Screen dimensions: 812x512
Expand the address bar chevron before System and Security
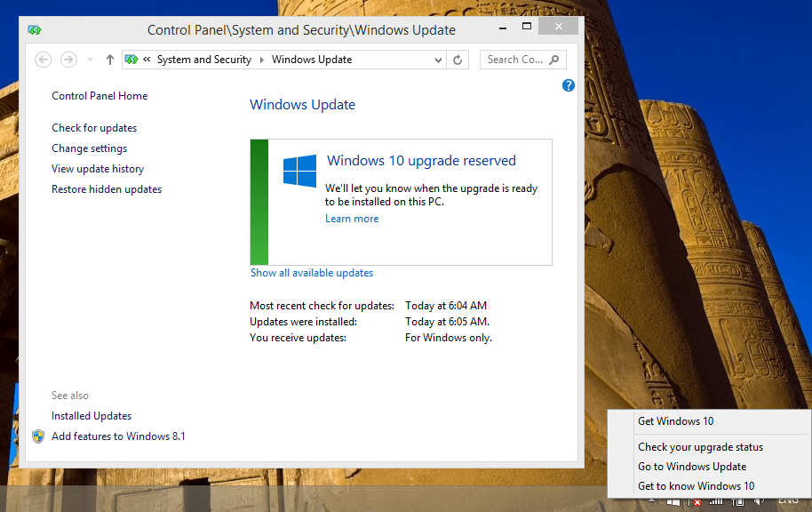tap(147, 59)
